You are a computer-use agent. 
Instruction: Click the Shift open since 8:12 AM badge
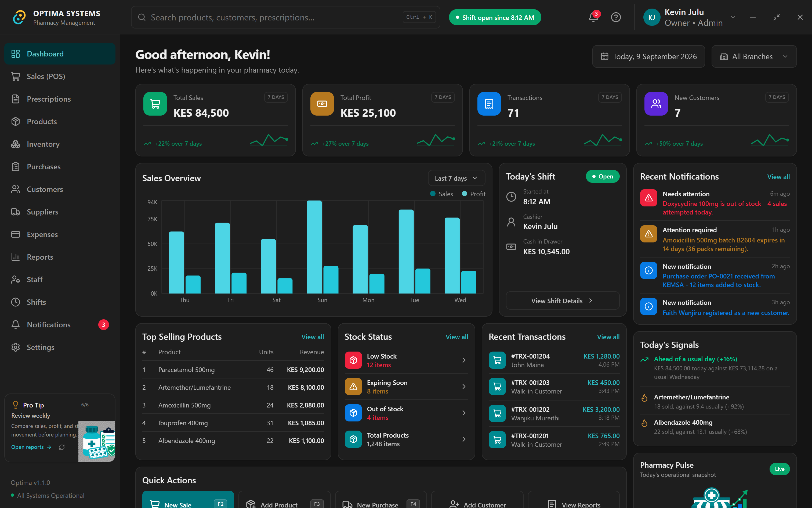(x=495, y=17)
